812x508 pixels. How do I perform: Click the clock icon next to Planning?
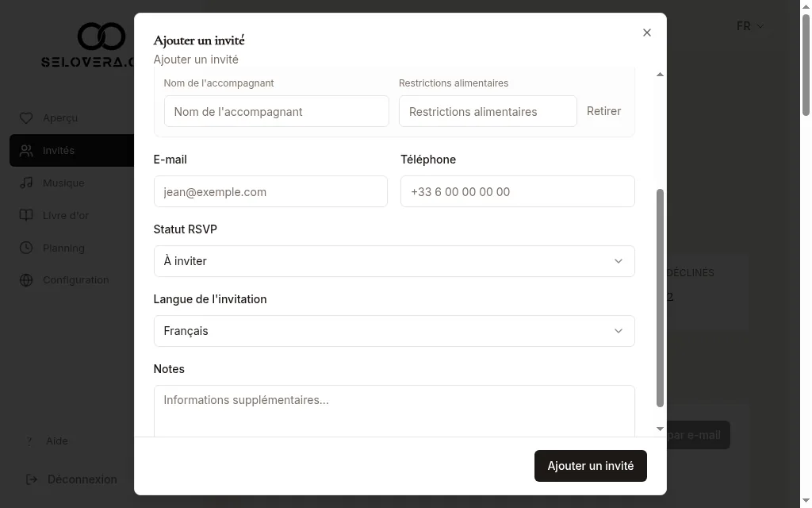26,248
